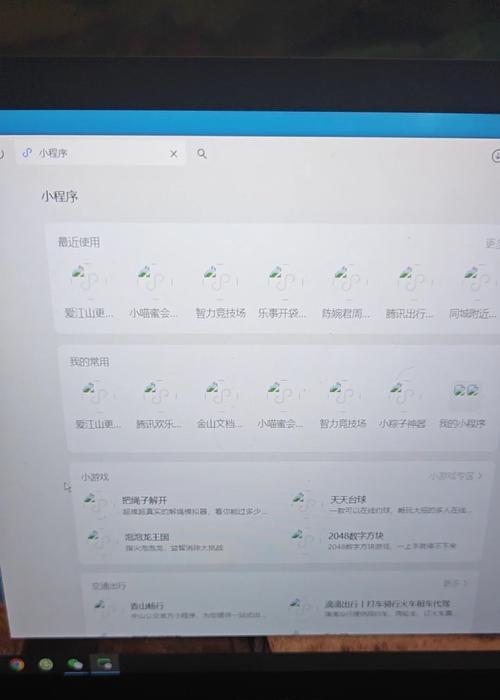Open 爱江山更... in the 最近使用 row
The height and width of the screenshot is (700, 500).
tap(89, 291)
